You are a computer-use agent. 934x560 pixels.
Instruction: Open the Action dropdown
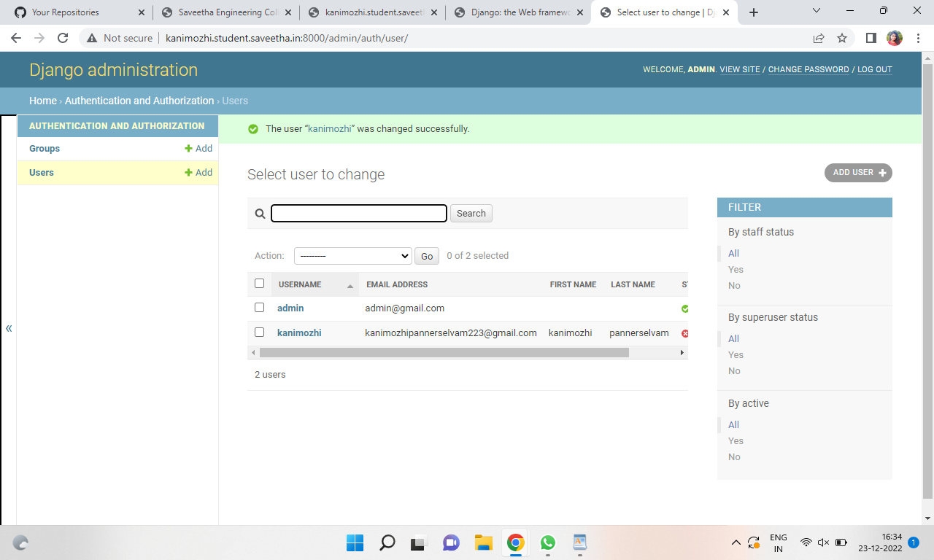point(353,256)
